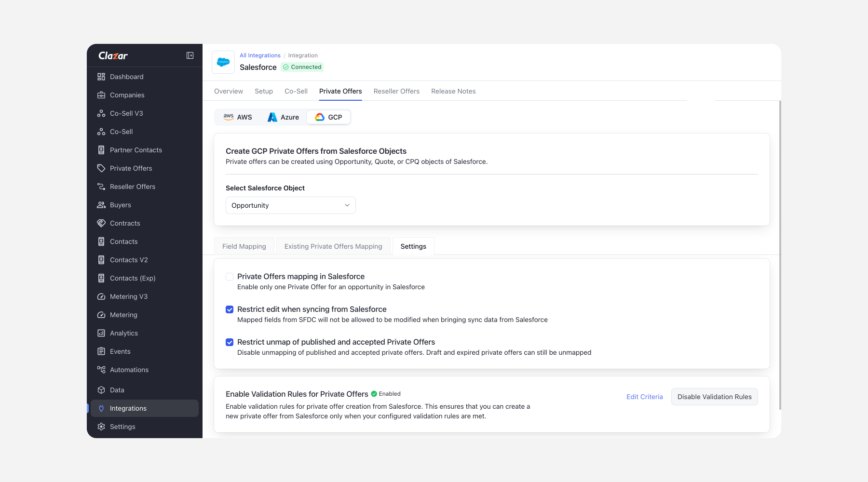Click the Connected status badge
868x482 pixels.
pos(302,67)
